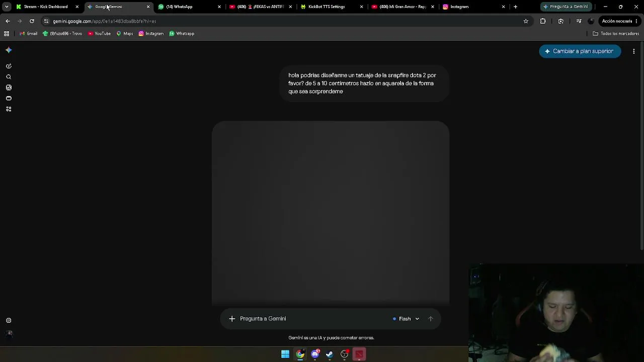The width and height of the screenshot is (644, 362).
Task: Open Dota 2 from the taskbar
Action: tap(359, 354)
